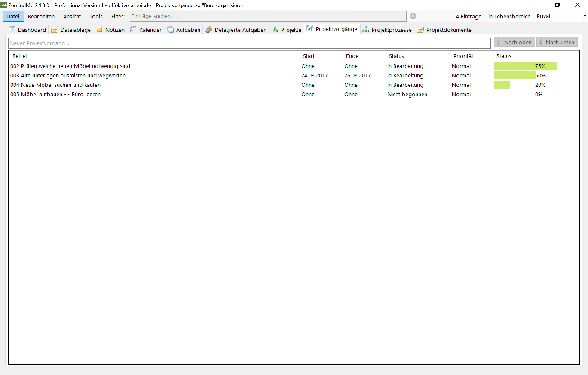Viewport: 588px width, 375px height.
Task: Open the Datei menu
Action: [x=13, y=16]
